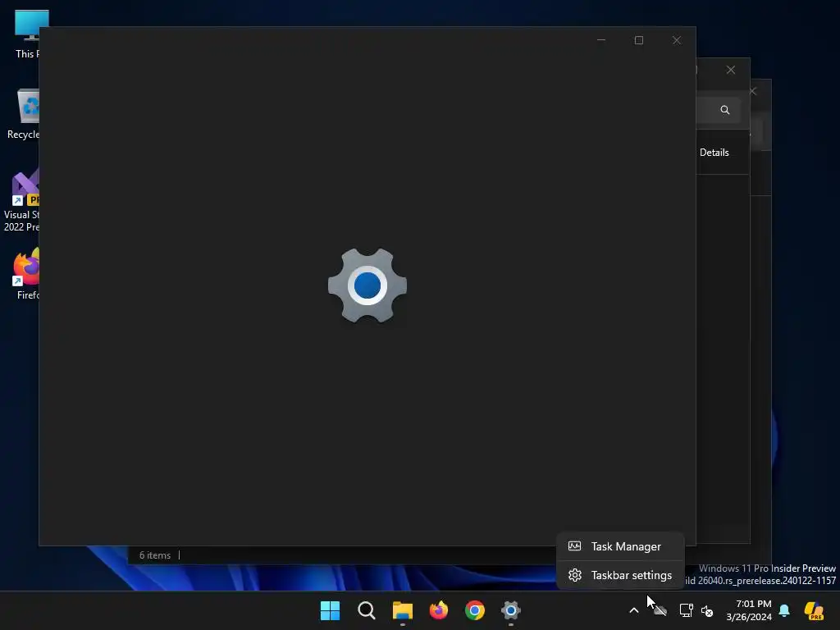Click the Details button in background window
Viewport: 840px width, 630px height.
[x=714, y=153]
